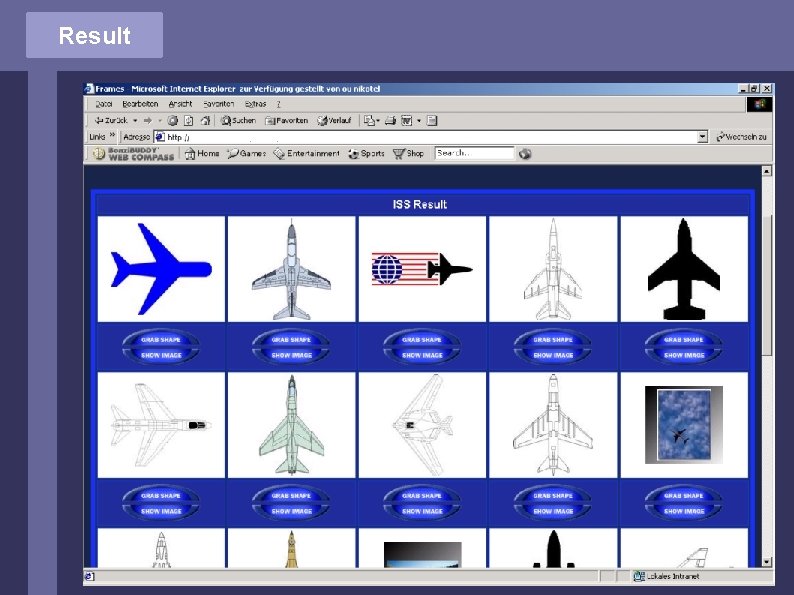Select the green fighter jet thumbnail
This screenshot has width=794, height=595.
pyautogui.click(x=292, y=425)
